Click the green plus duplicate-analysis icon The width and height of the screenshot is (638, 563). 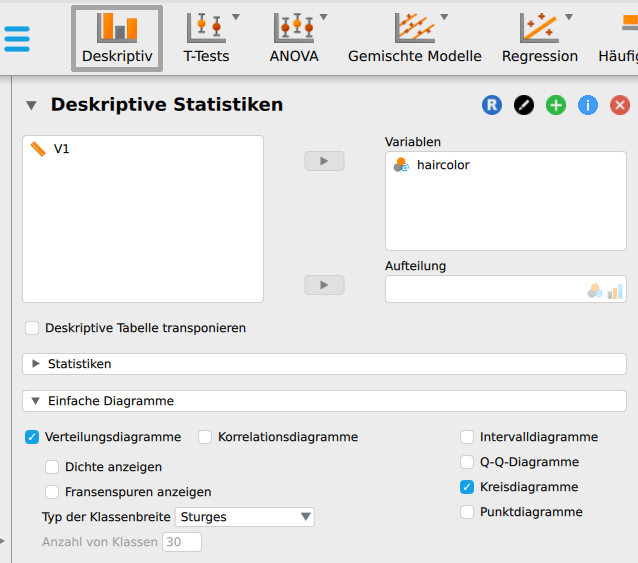[556, 105]
